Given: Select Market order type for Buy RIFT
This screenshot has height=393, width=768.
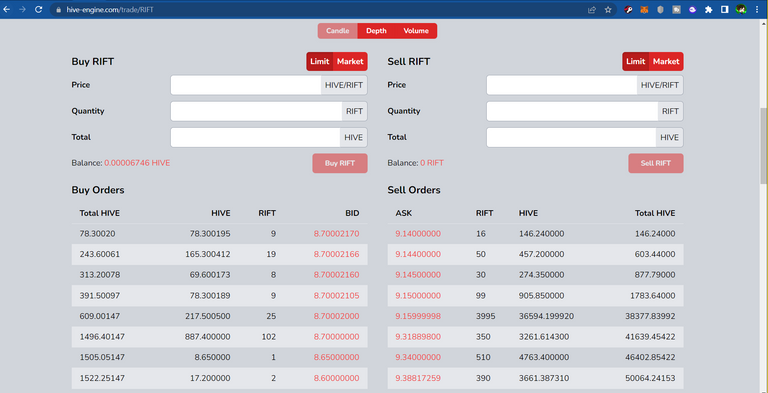Looking at the screenshot, I should (350, 62).
